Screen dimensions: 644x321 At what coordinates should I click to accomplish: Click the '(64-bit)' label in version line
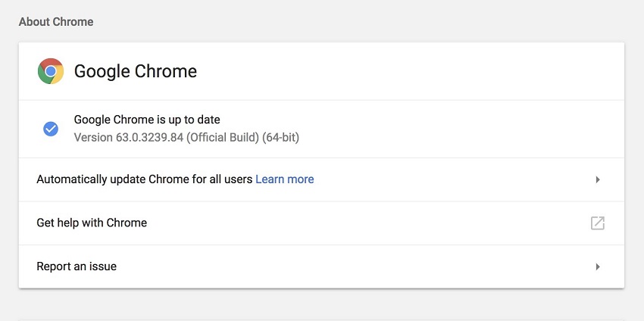(x=282, y=138)
